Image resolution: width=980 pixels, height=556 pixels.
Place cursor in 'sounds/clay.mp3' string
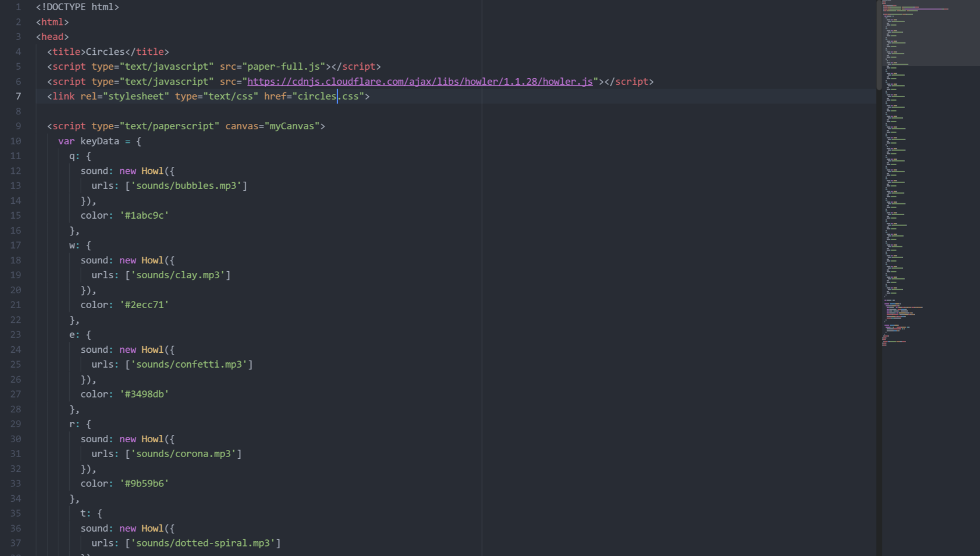(178, 275)
